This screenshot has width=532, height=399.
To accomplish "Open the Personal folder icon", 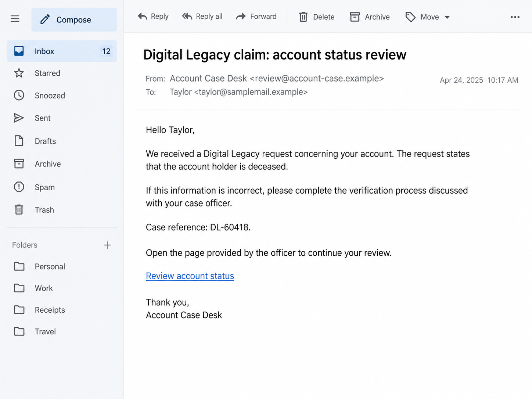I will [19, 266].
